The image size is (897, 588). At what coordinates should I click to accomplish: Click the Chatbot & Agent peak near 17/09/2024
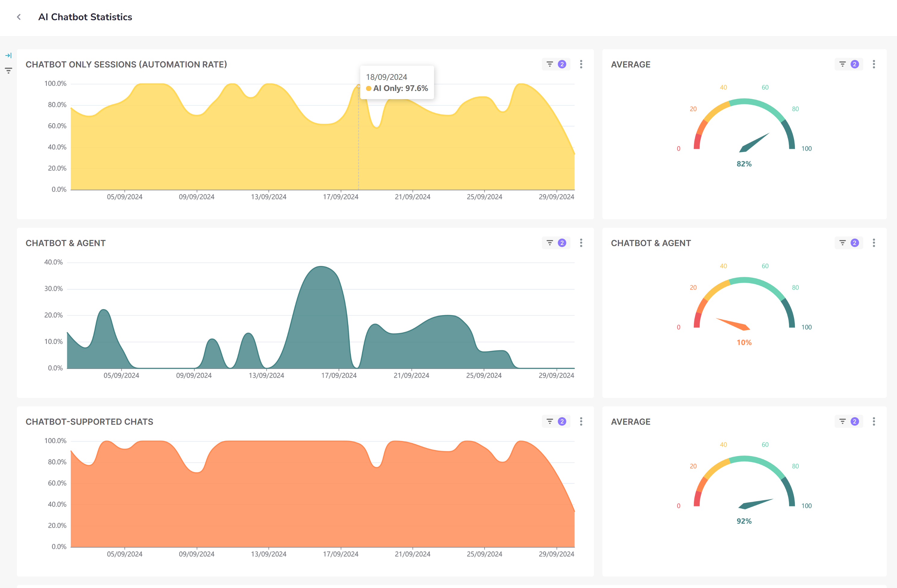(x=321, y=267)
